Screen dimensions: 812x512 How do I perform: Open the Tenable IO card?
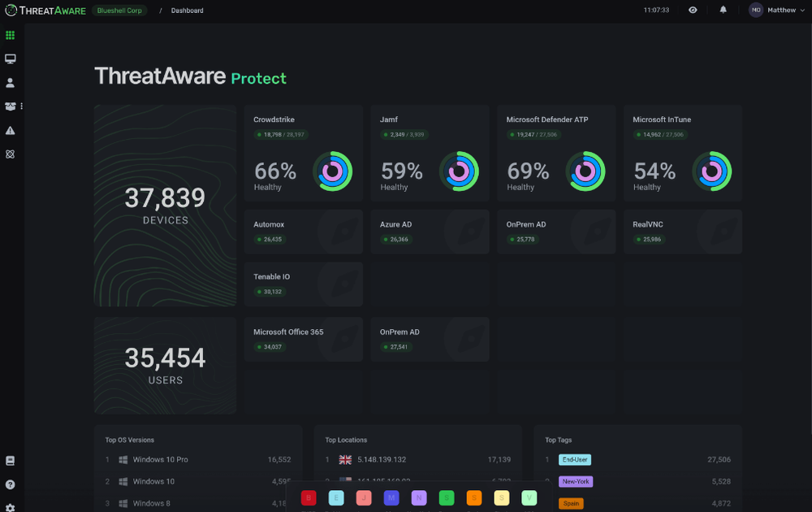tap(304, 284)
